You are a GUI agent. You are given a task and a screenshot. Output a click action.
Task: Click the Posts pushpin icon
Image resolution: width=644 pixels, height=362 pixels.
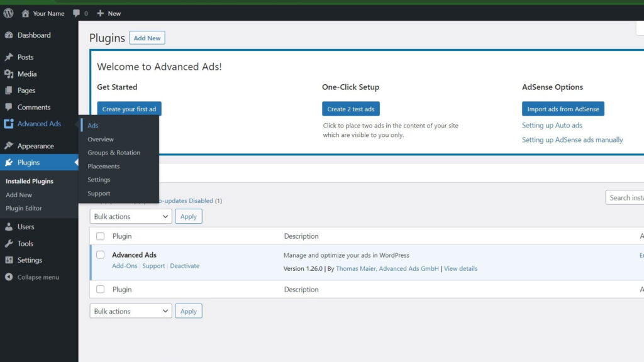click(x=9, y=57)
